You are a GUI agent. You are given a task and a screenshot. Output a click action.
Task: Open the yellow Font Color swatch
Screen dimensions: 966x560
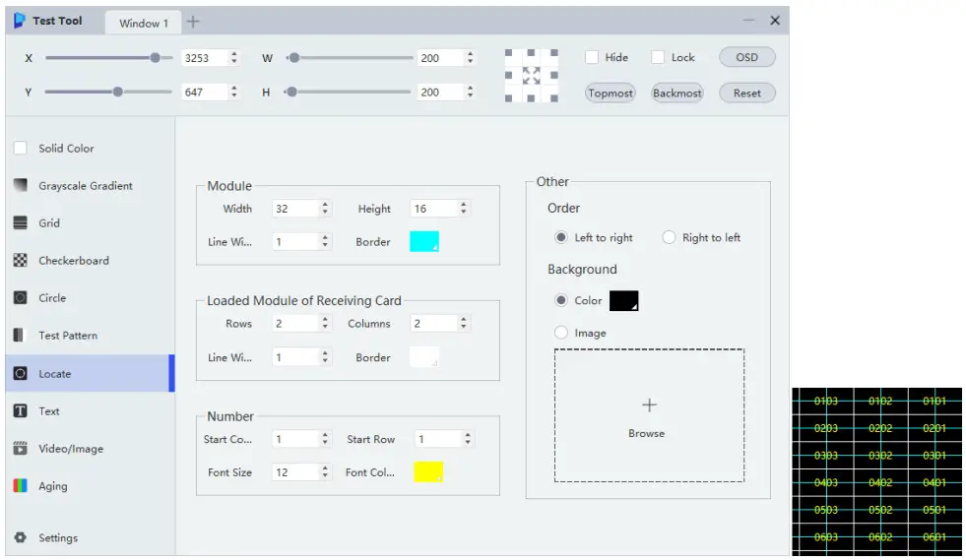428,471
